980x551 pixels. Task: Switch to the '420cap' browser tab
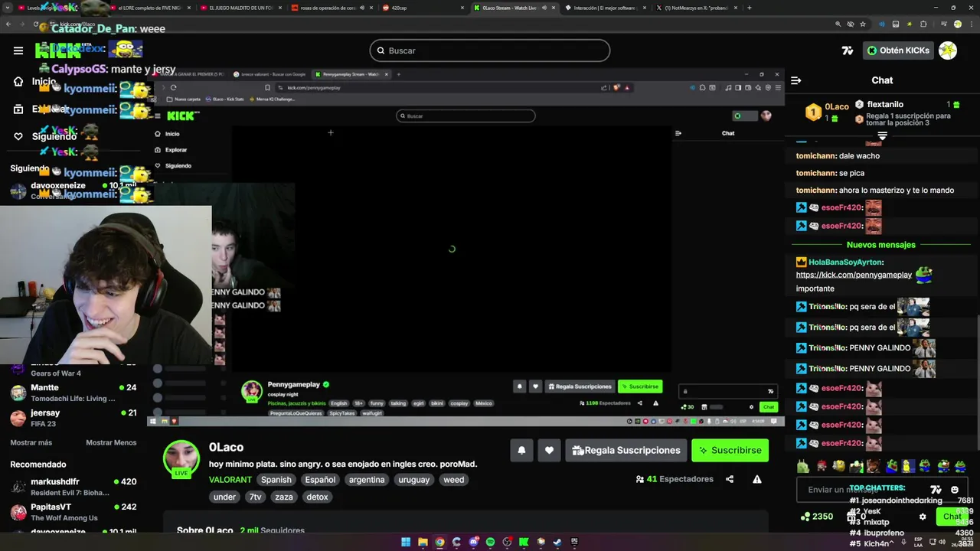421,8
